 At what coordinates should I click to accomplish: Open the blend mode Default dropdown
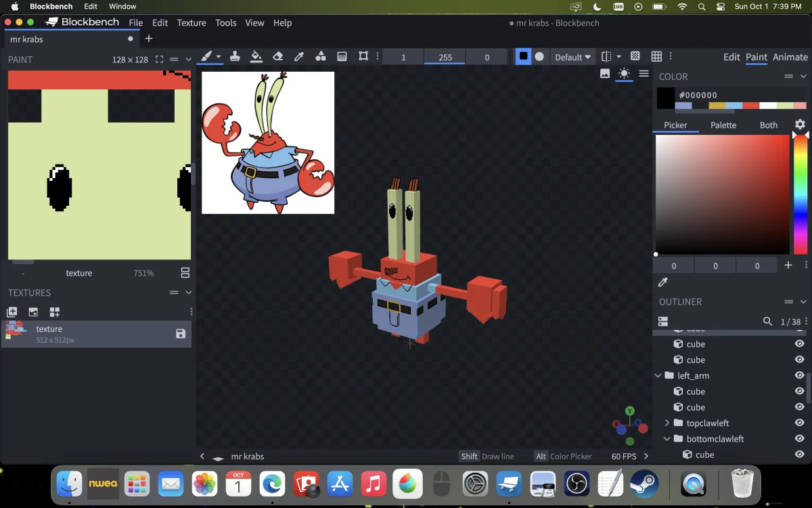tap(572, 57)
